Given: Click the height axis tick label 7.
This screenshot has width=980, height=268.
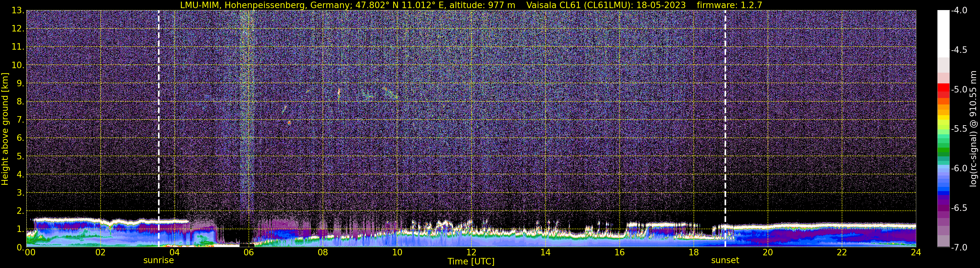Looking at the screenshot, I should click(x=20, y=120).
